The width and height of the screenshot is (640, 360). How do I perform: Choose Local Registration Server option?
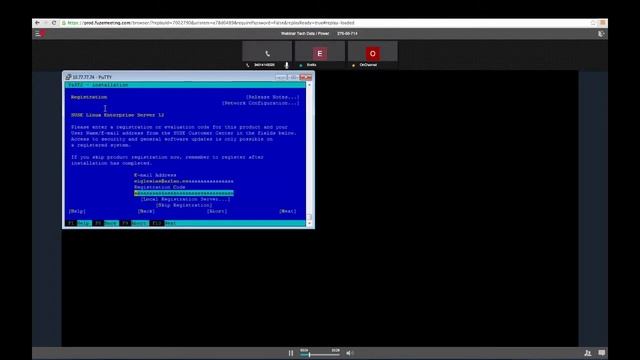pos(185,199)
